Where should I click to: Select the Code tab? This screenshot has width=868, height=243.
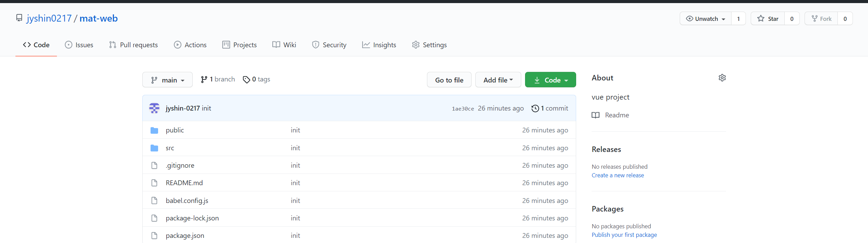pyautogui.click(x=36, y=45)
